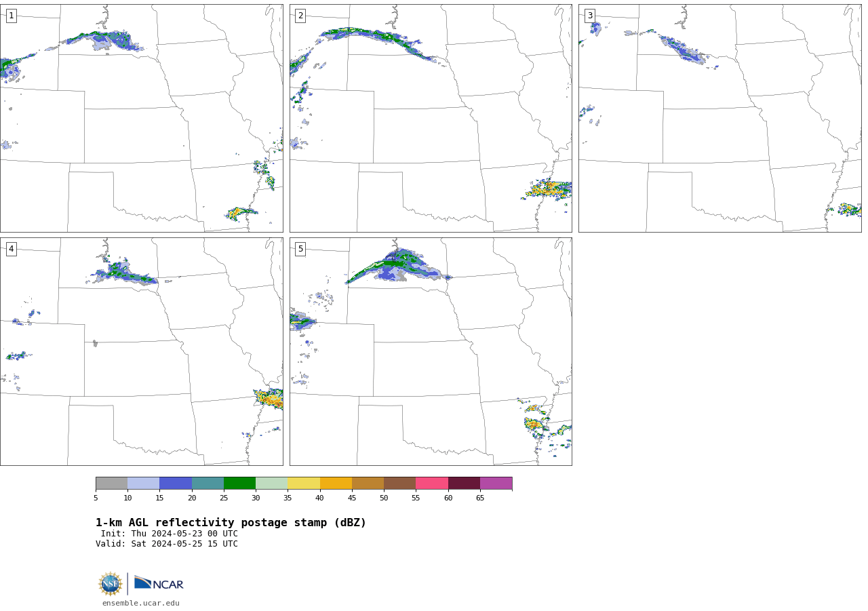Click the tan 45-50 dBZ swatch
Viewport: 868px width, 611px height.
tap(368, 483)
